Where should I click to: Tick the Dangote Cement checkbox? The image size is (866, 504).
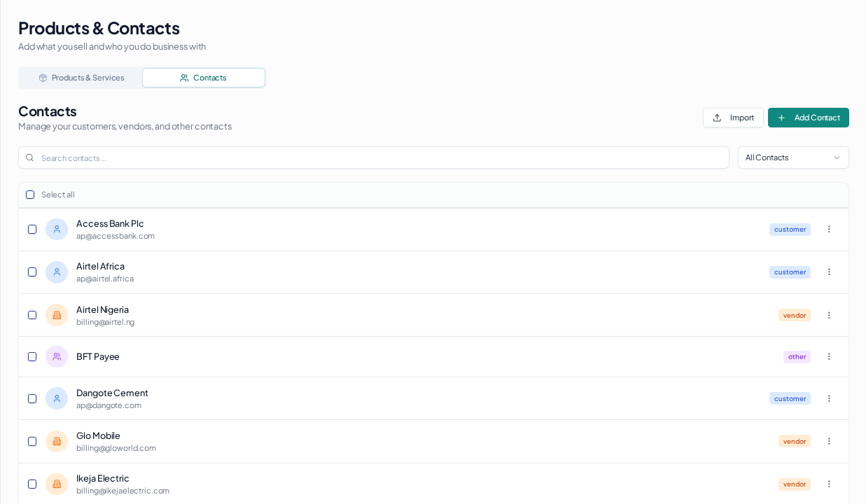click(32, 399)
